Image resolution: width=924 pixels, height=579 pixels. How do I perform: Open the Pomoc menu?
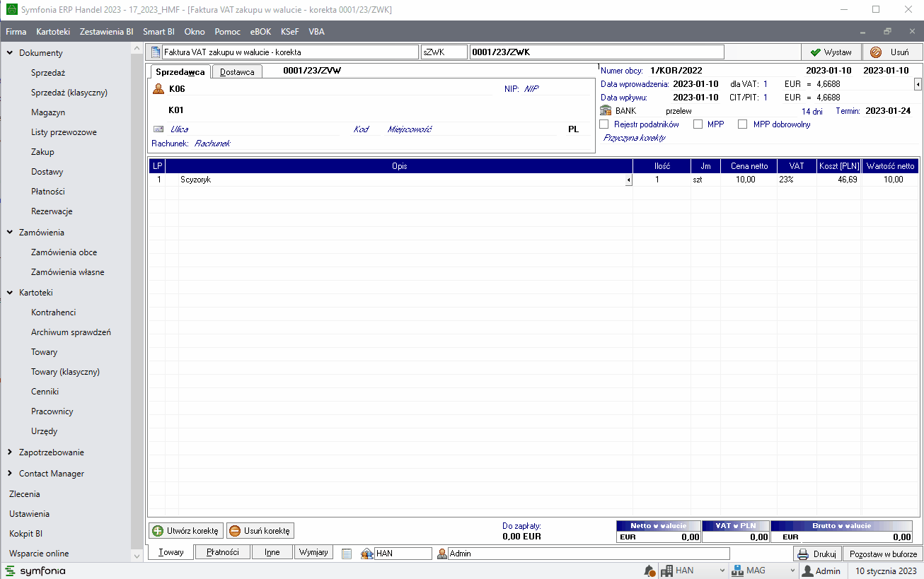pyautogui.click(x=228, y=32)
